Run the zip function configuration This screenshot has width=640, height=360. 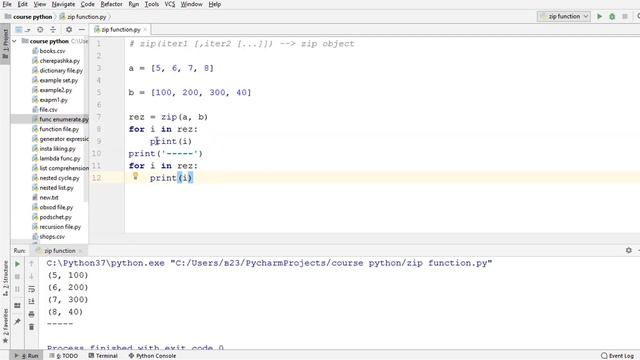point(599,17)
